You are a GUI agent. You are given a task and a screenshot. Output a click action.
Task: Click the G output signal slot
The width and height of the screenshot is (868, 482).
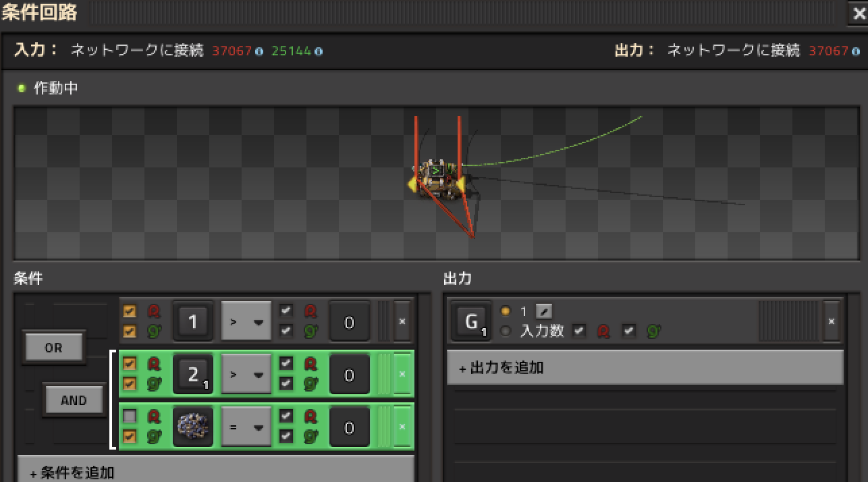(471, 321)
